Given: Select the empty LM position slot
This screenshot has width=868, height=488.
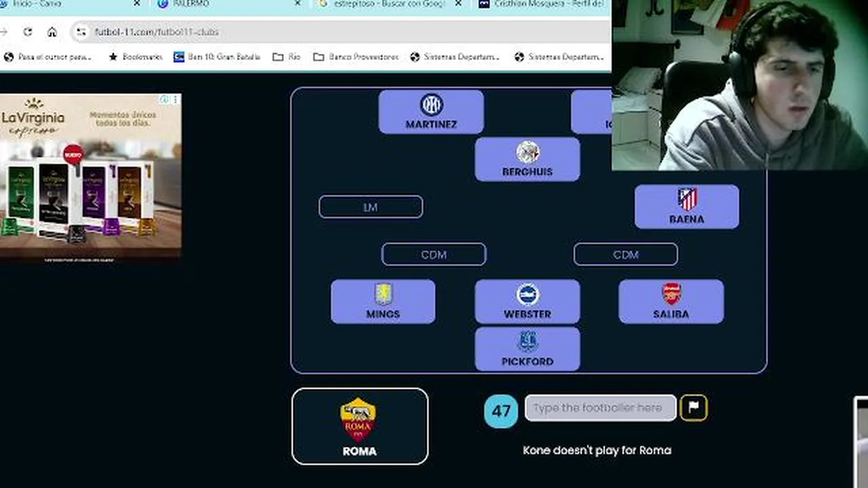Looking at the screenshot, I should (x=371, y=207).
